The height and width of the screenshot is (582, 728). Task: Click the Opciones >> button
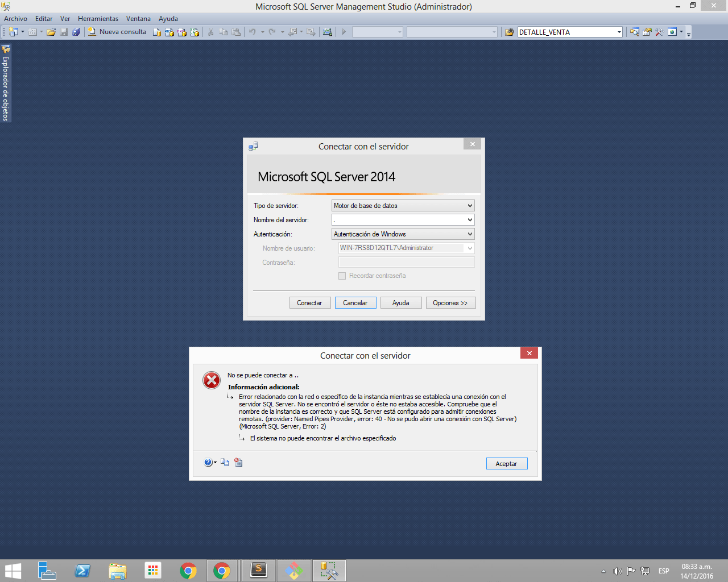point(450,303)
